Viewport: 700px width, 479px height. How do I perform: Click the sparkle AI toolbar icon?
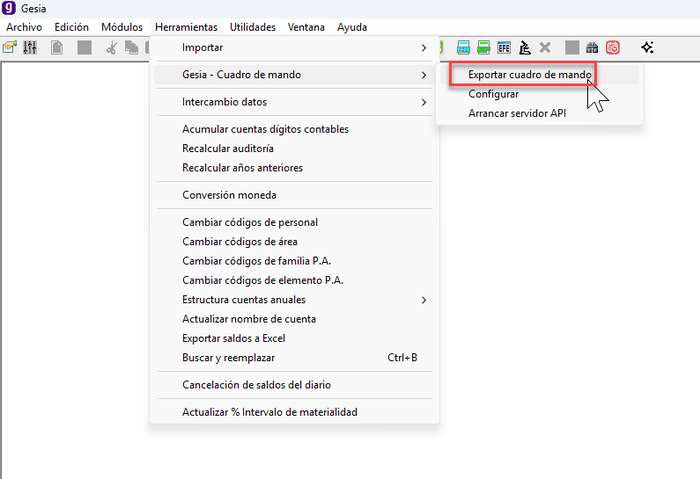(x=647, y=47)
